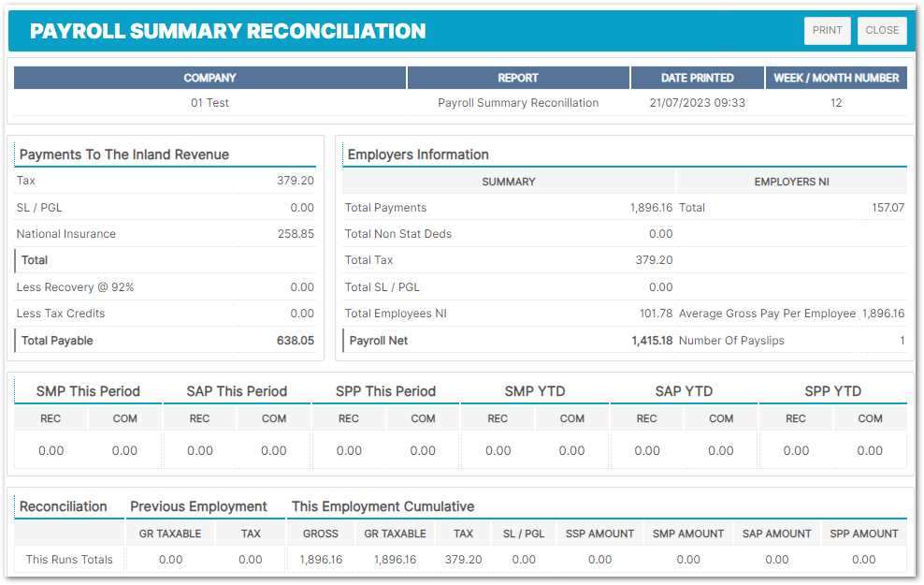Click the COMPANY column header
The width and height of the screenshot is (924, 585).
click(209, 78)
